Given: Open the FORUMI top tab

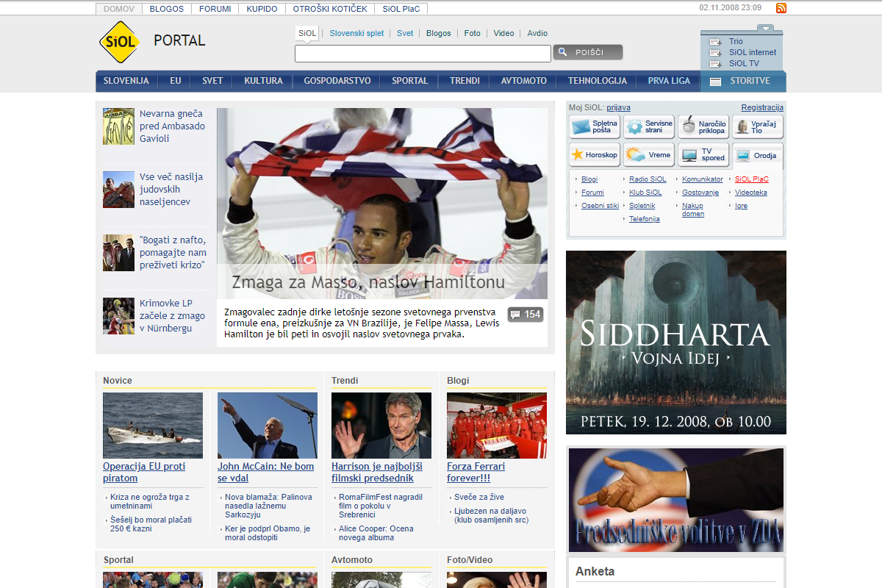Looking at the screenshot, I should pos(216,9).
